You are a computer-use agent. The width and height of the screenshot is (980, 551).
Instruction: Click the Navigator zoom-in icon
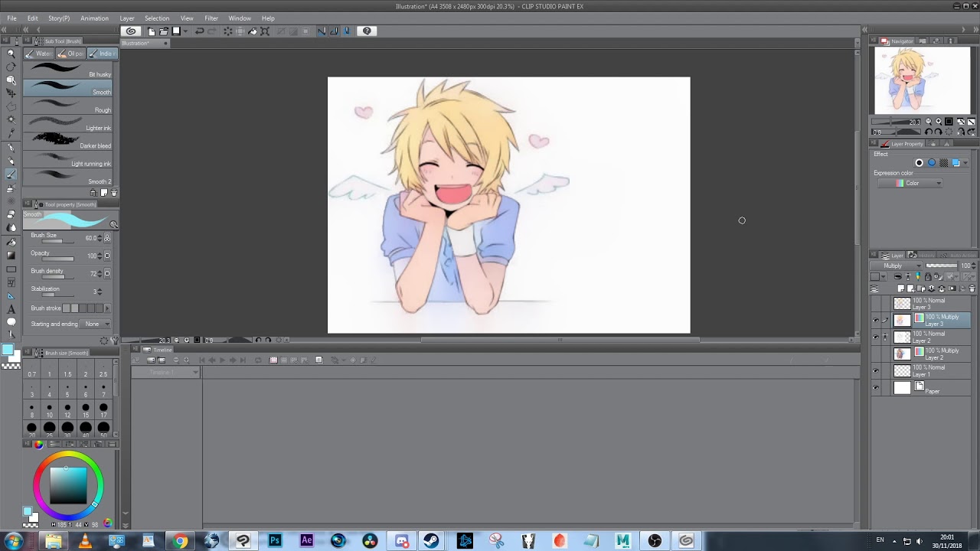(x=939, y=122)
